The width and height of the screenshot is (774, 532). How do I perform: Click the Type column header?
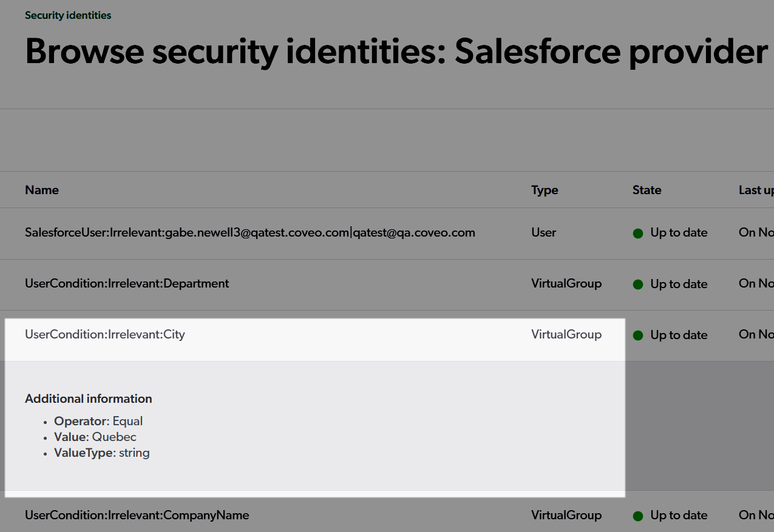pyautogui.click(x=544, y=190)
